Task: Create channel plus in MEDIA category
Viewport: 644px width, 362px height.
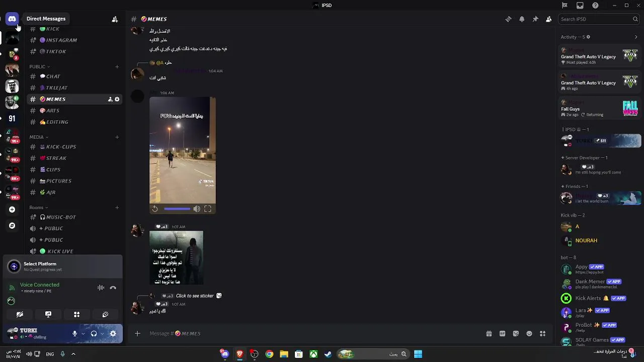Action: point(117,137)
